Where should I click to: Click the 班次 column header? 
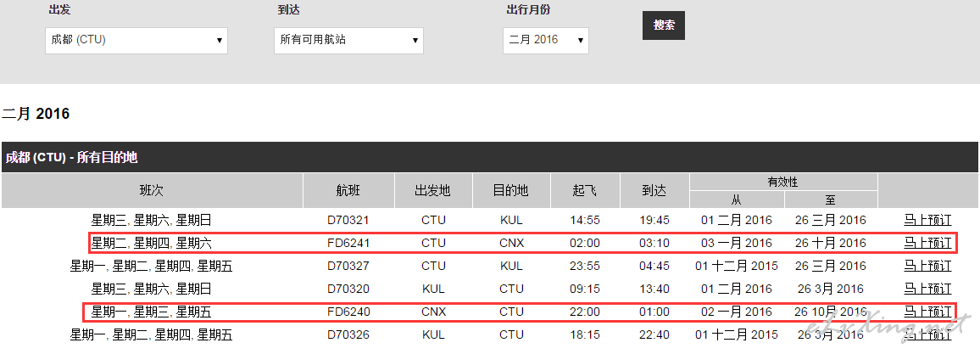point(152,191)
